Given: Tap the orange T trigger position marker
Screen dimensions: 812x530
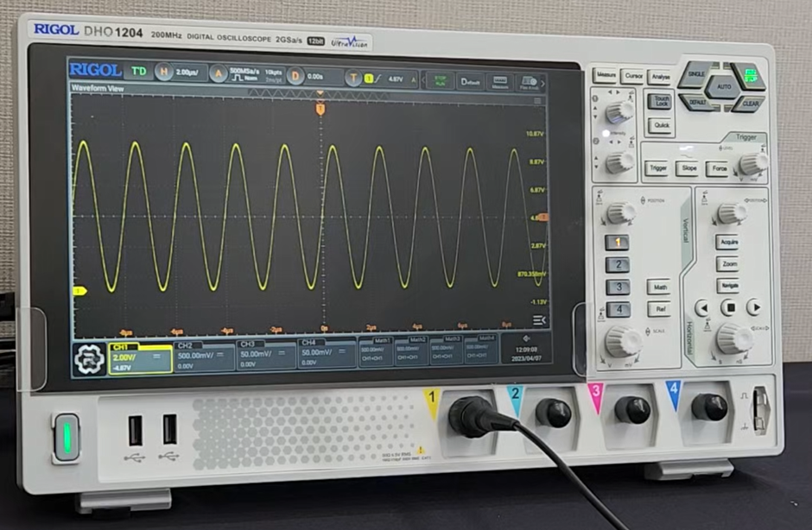Looking at the screenshot, I should pyautogui.click(x=320, y=110).
